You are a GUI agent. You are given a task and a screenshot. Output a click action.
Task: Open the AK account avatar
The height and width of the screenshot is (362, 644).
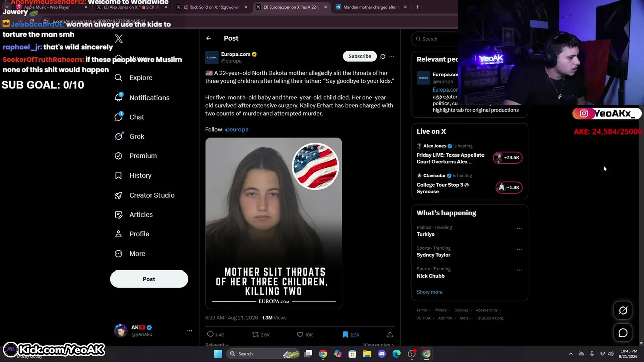tap(121, 331)
